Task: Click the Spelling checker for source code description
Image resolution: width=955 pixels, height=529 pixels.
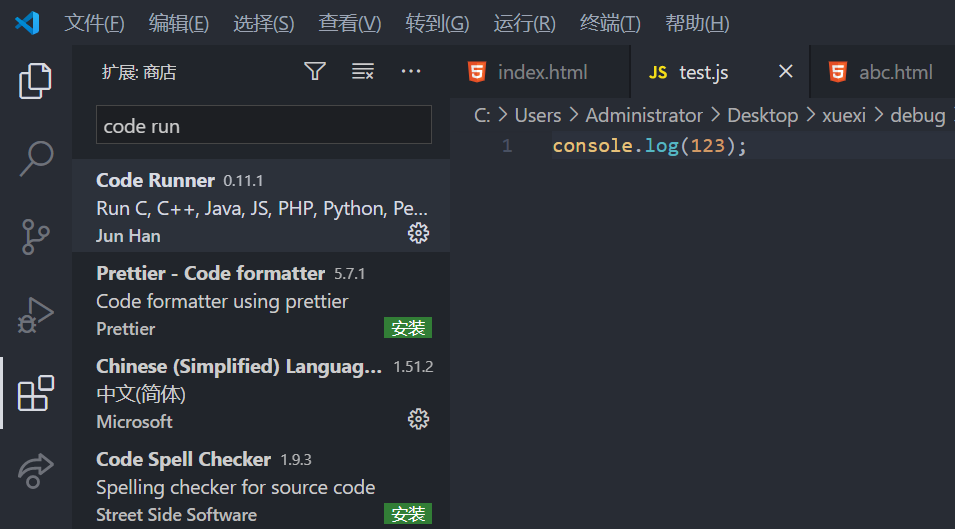Action: 235,487
